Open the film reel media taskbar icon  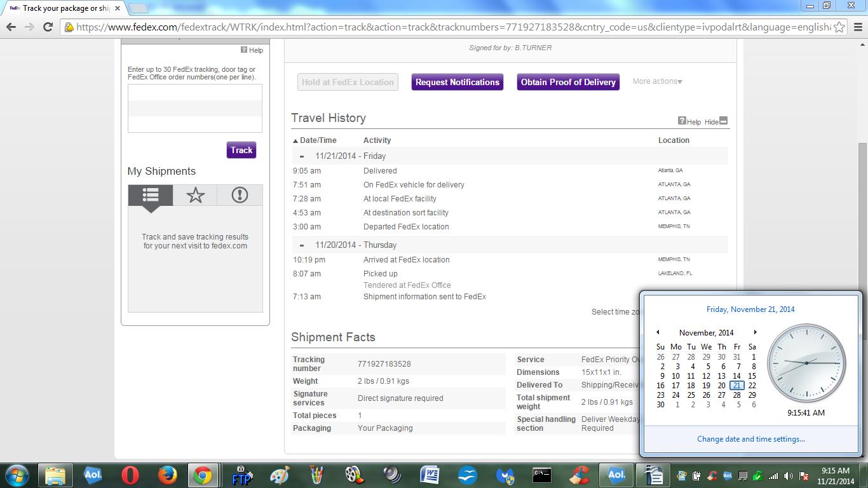pyautogui.click(x=355, y=475)
